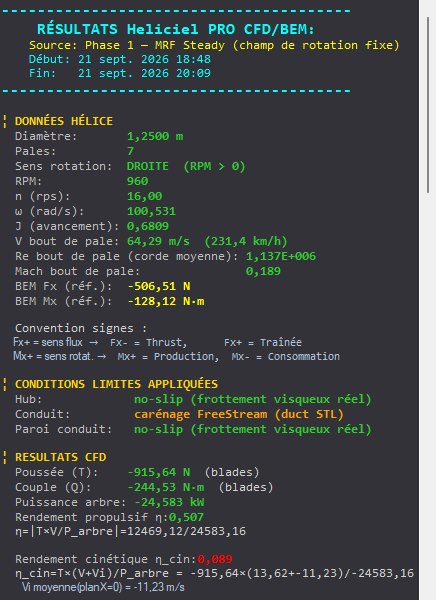
Task: Click the Rendement propulsif value 0,507
Action: tap(186, 517)
